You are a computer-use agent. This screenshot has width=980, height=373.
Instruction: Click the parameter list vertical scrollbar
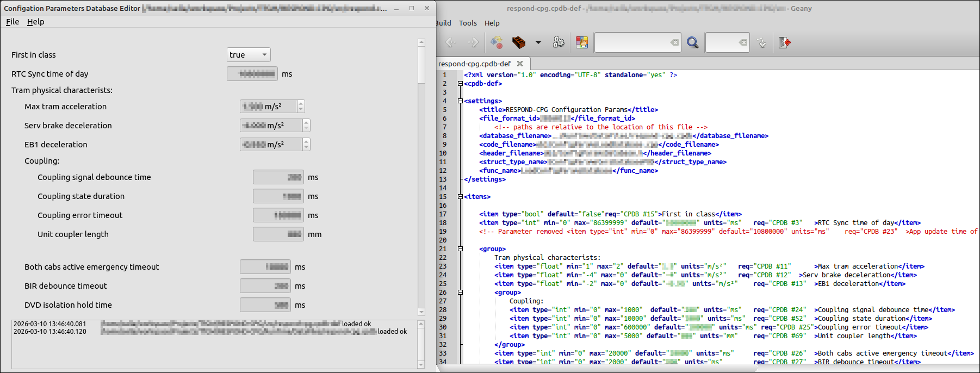point(421,65)
